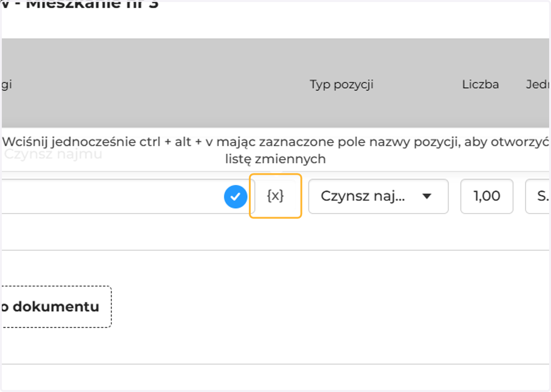Expand the 'Czynsz naj...' position type dropdown

point(378,196)
